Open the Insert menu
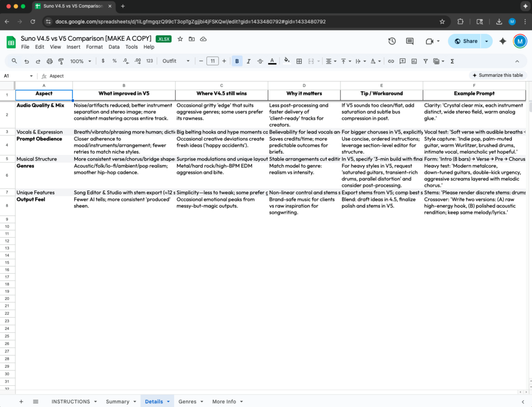This screenshot has width=532, height=407. coord(73,47)
